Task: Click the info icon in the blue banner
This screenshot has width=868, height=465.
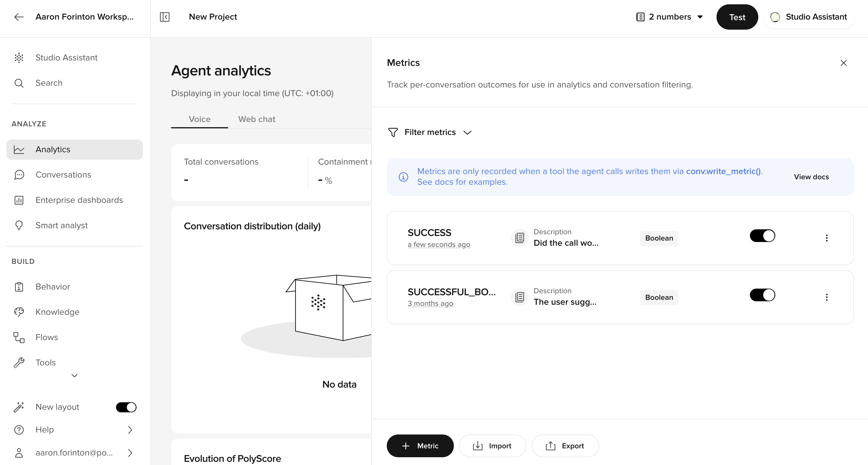Action: (x=403, y=177)
